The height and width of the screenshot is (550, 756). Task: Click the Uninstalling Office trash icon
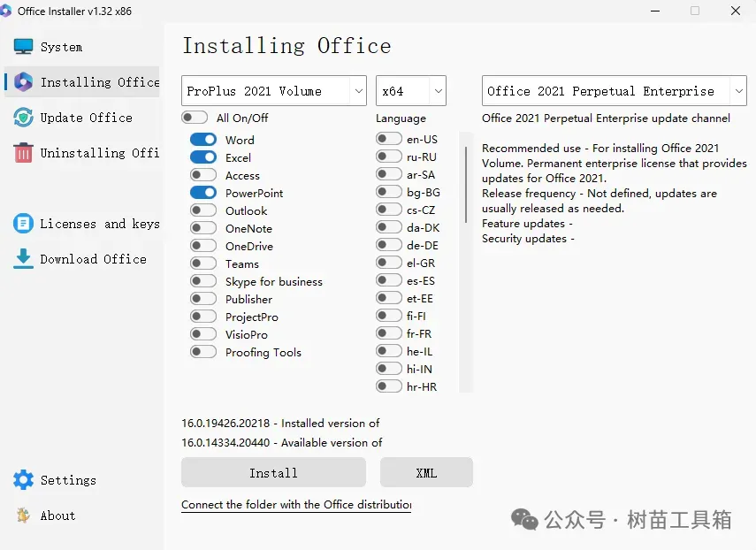click(23, 153)
